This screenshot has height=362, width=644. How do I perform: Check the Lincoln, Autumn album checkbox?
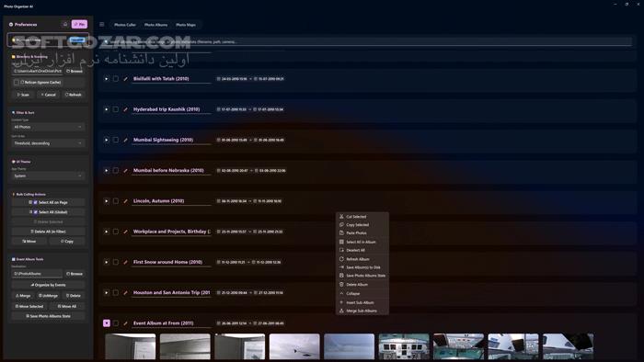(x=116, y=201)
